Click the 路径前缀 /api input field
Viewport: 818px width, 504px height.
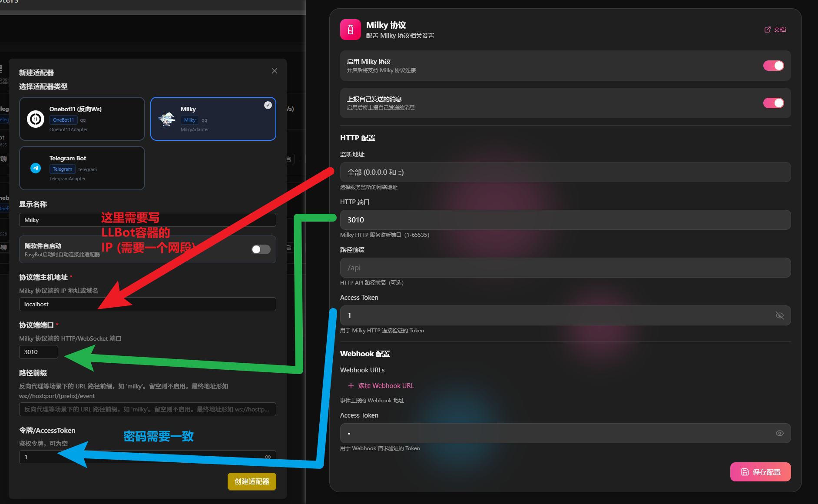tap(565, 268)
